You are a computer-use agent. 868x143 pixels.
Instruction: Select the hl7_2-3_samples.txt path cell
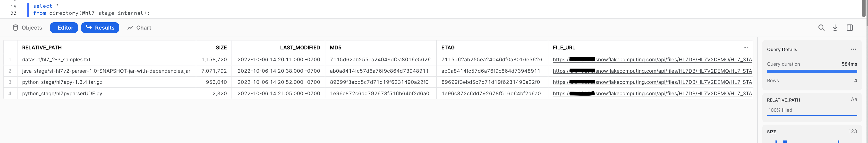tap(56, 60)
